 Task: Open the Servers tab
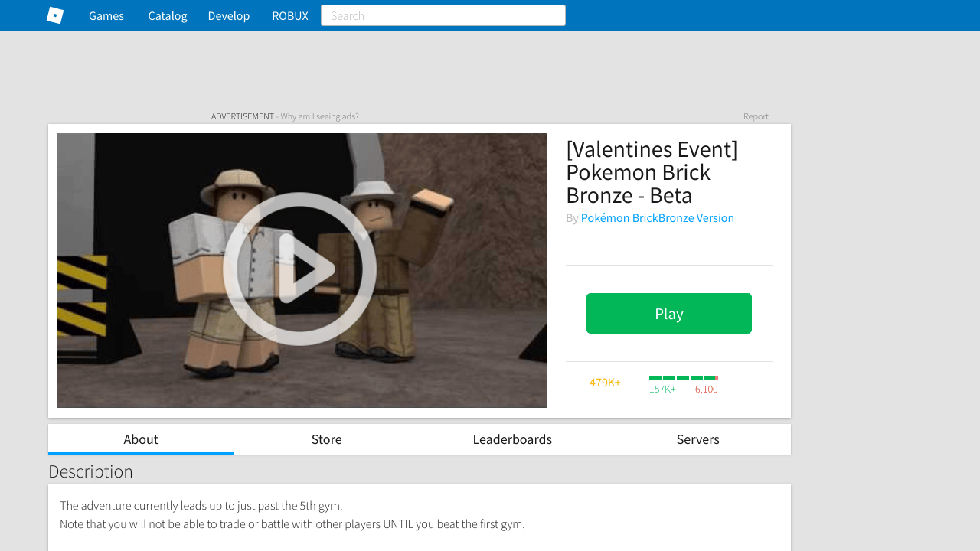click(698, 439)
